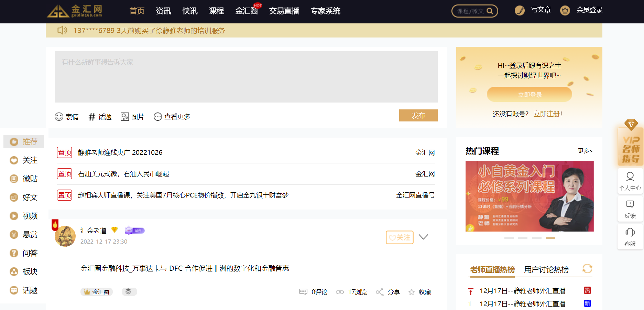Click the 课程/微文 search field
Viewport: 644px width, 310px height.
click(470, 11)
